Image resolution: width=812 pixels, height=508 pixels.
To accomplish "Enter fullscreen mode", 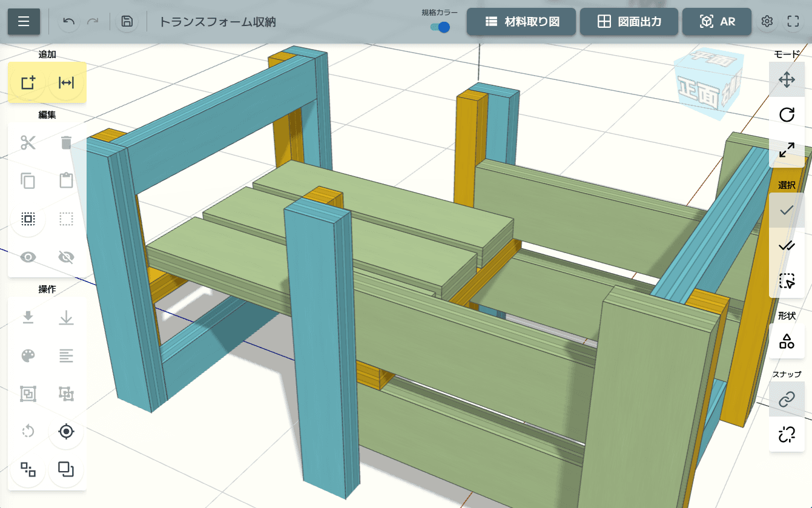I will tap(793, 22).
